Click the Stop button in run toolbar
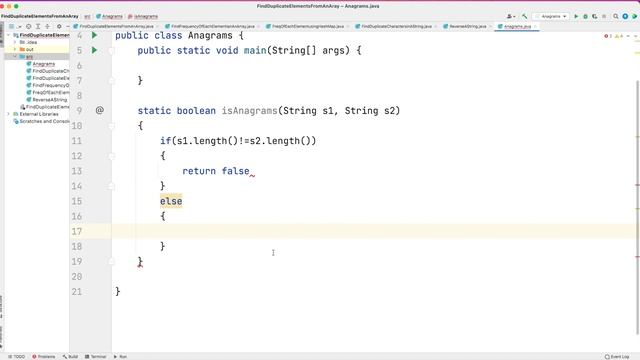This screenshot has height=360, width=640. click(x=604, y=16)
